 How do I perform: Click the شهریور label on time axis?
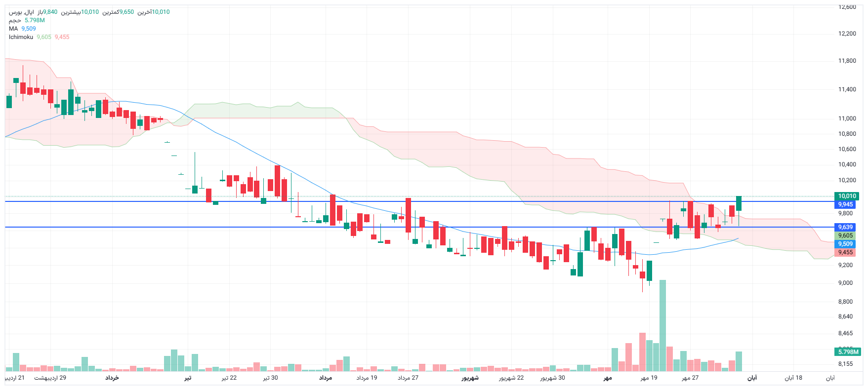click(x=470, y=378)
